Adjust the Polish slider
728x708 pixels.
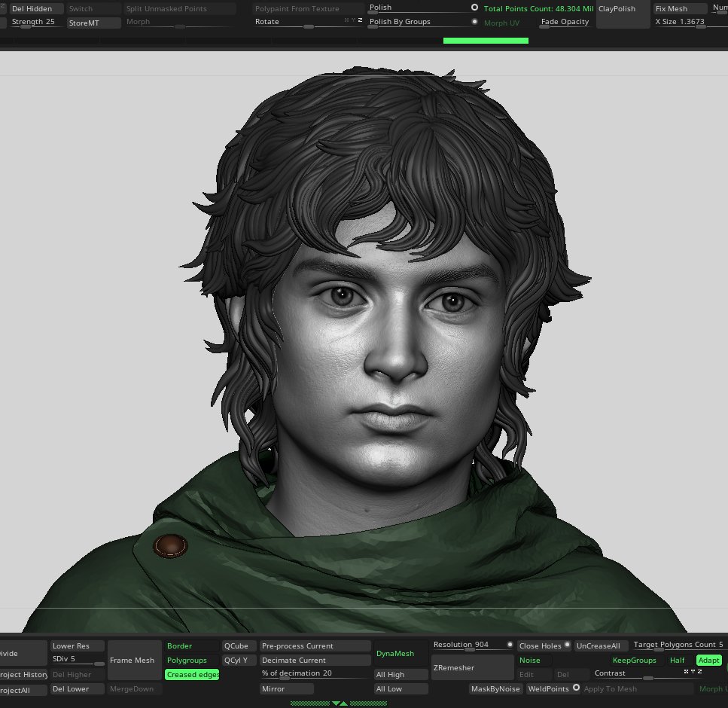coord(419,8)
